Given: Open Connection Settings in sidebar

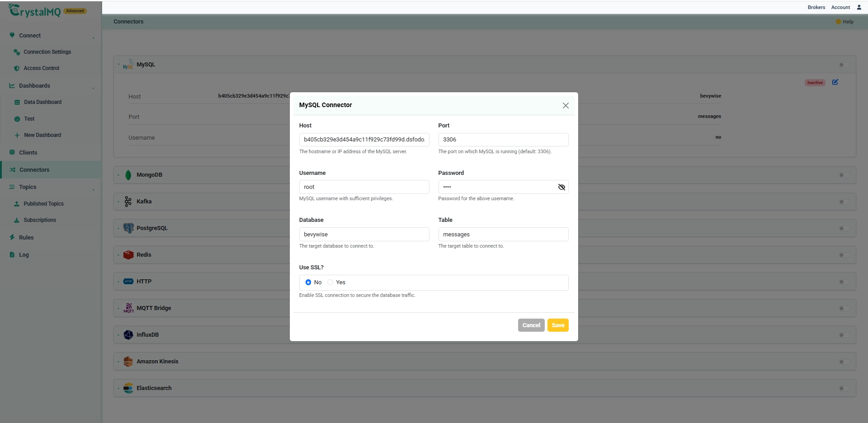Looking at the screenshot, I should [x=47, y=52].
